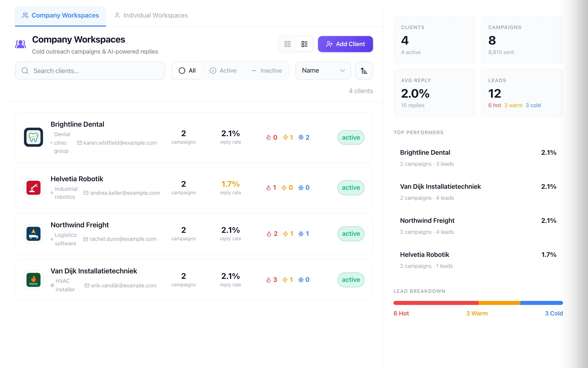Click cold leads snowflake icon for Northwind Freight

coord(301,234)
